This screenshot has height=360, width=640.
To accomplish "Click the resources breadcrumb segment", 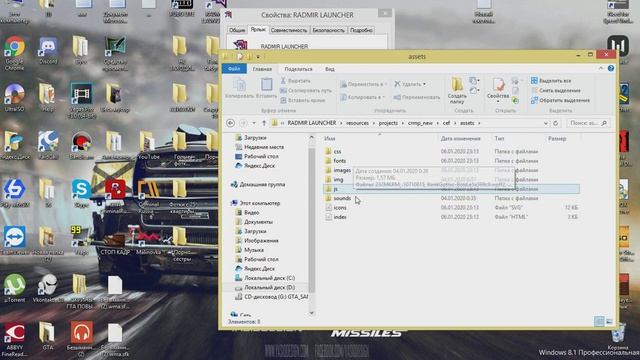I will 357,123.
